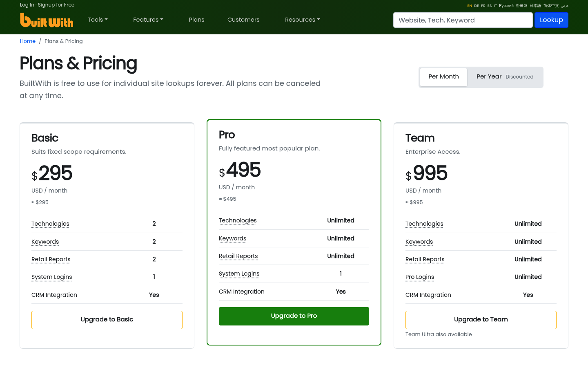Switch language to ES

click(490, 6)
